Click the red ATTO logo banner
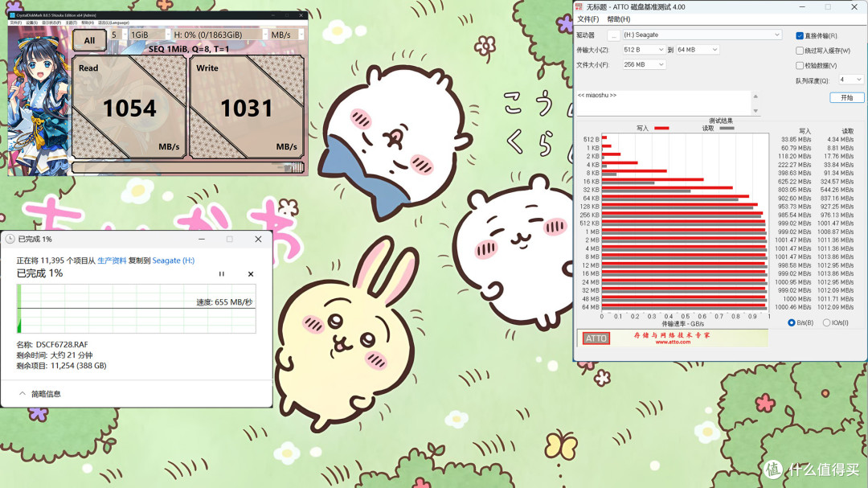The height and width of the screenshot is (488, 868). 596,338
